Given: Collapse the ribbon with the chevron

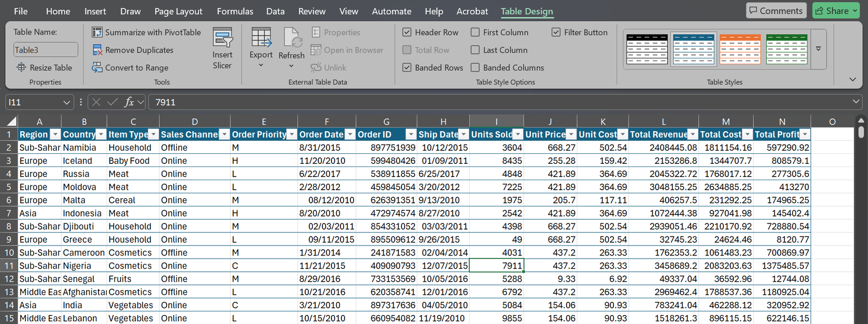Looking at the screenshot, I should click(853, 80).
